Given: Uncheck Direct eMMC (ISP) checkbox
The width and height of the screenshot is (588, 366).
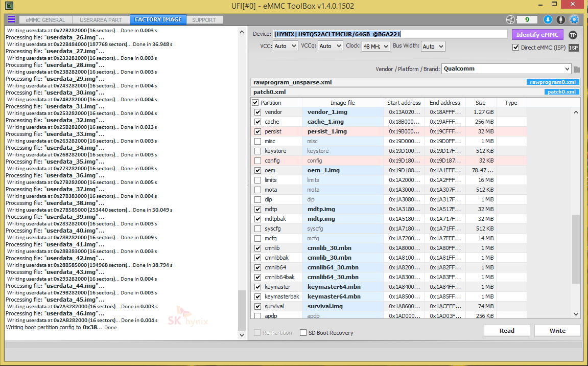Looking at the screenshot, I should coord(515,48).
